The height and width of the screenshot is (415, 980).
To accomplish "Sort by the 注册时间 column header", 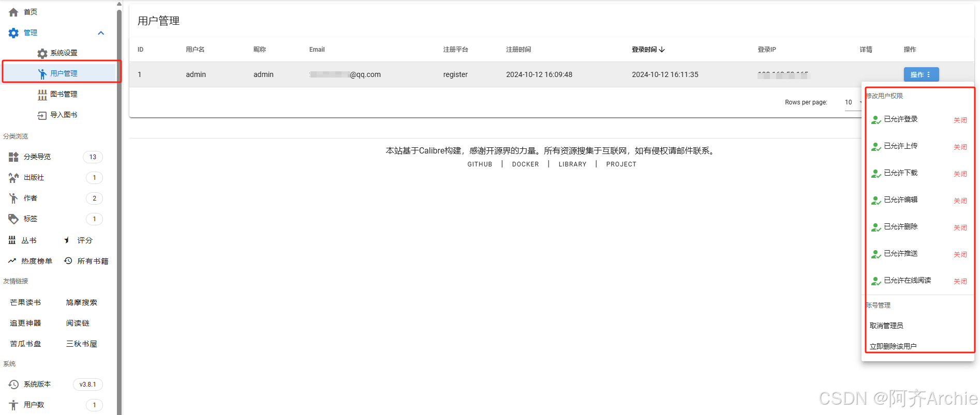I will pos(518,50).
